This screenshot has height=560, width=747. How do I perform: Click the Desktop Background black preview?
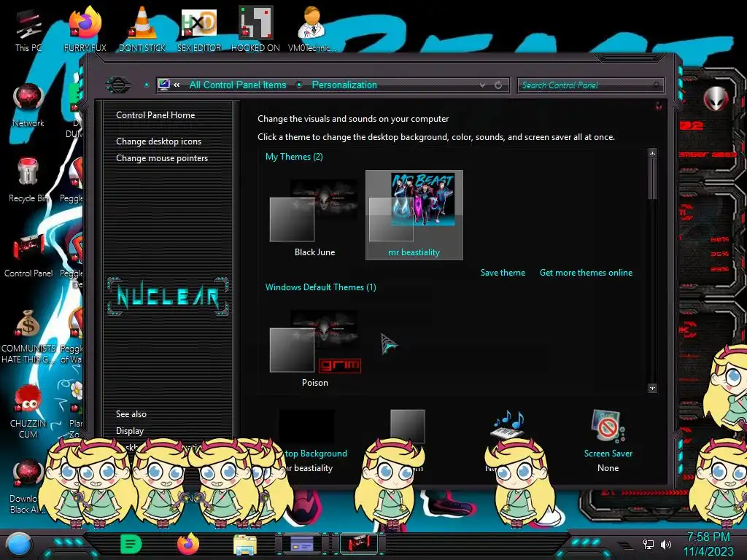[x=306, y=426]
